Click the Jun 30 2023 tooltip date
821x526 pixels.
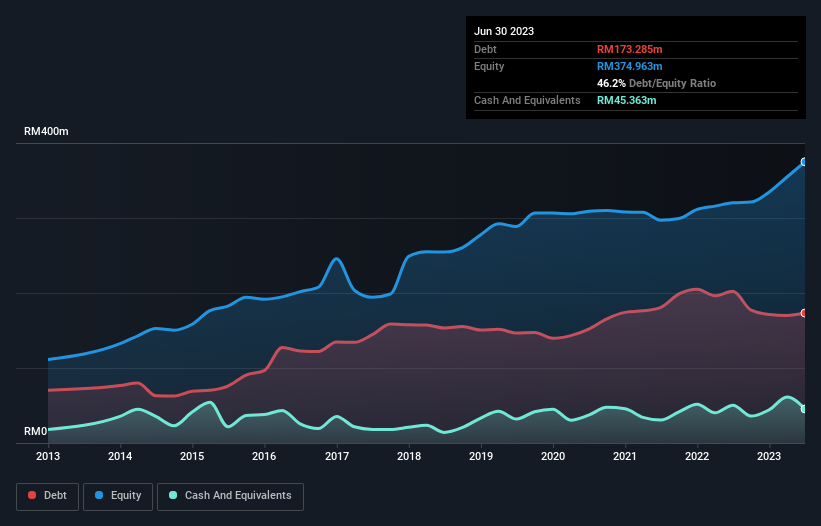504,31
